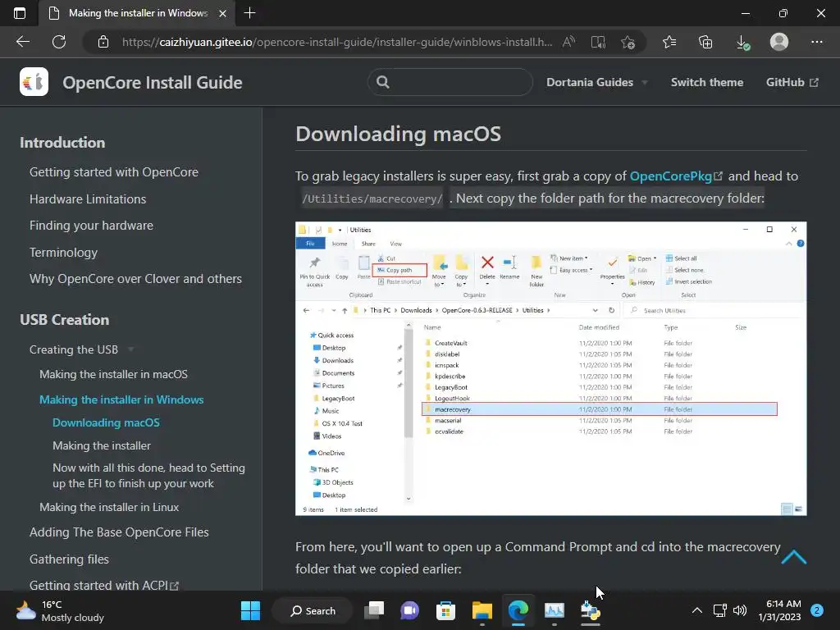
Task: Open taskbar Search
Action: tap(313, 610)
